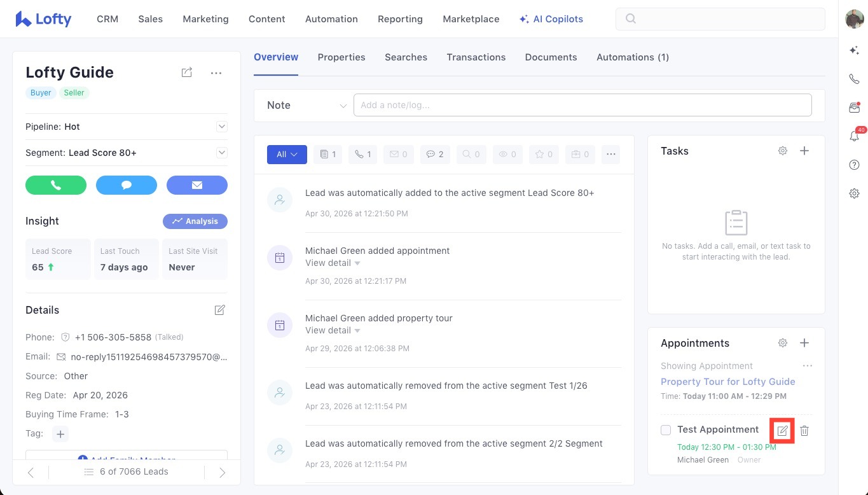
Task: Open the Marketing menu
Action: (205, 19)
